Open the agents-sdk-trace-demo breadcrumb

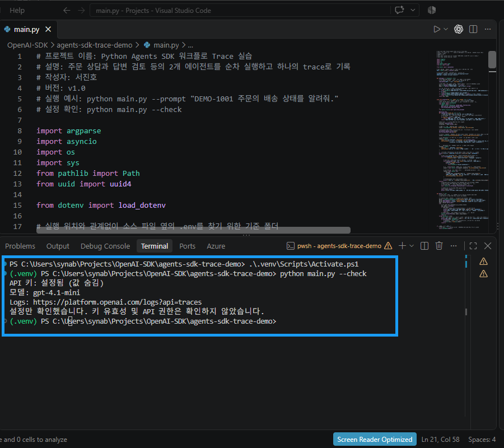pos(95,45)
